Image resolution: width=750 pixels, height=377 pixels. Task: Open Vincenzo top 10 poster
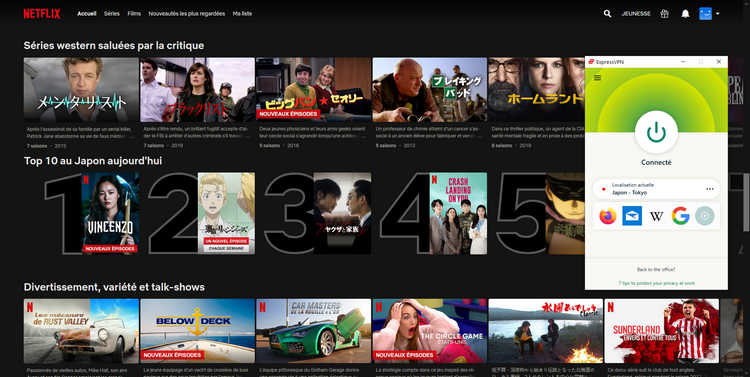pyautogui.click(x=110, y=213)
